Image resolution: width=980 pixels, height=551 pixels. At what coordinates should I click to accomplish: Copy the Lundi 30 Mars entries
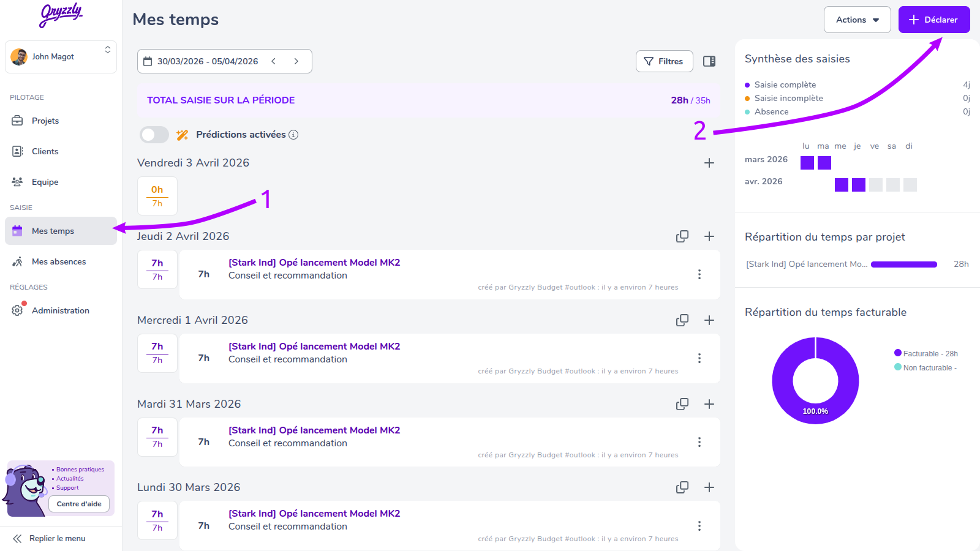click(x=682, y=487)
